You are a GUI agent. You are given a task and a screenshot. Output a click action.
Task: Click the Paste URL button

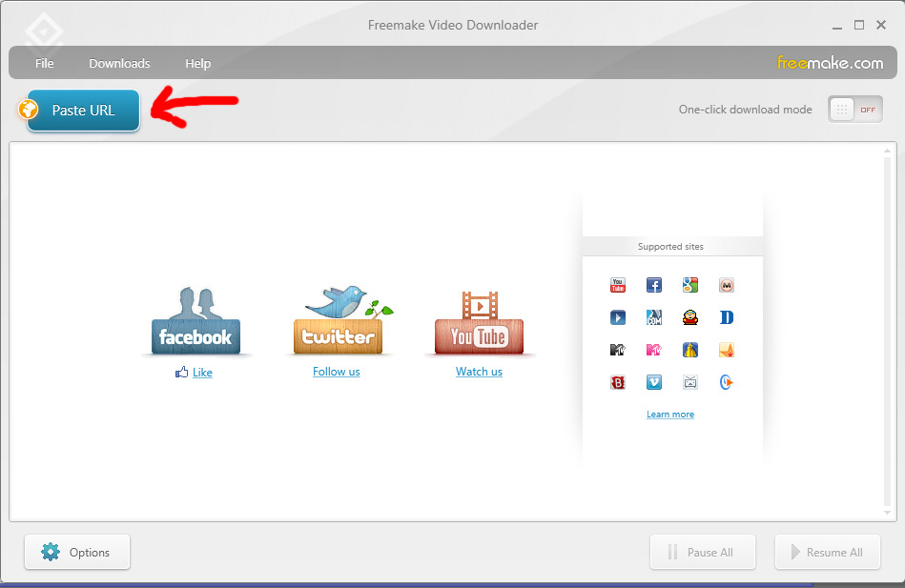[x=83, y=111]
